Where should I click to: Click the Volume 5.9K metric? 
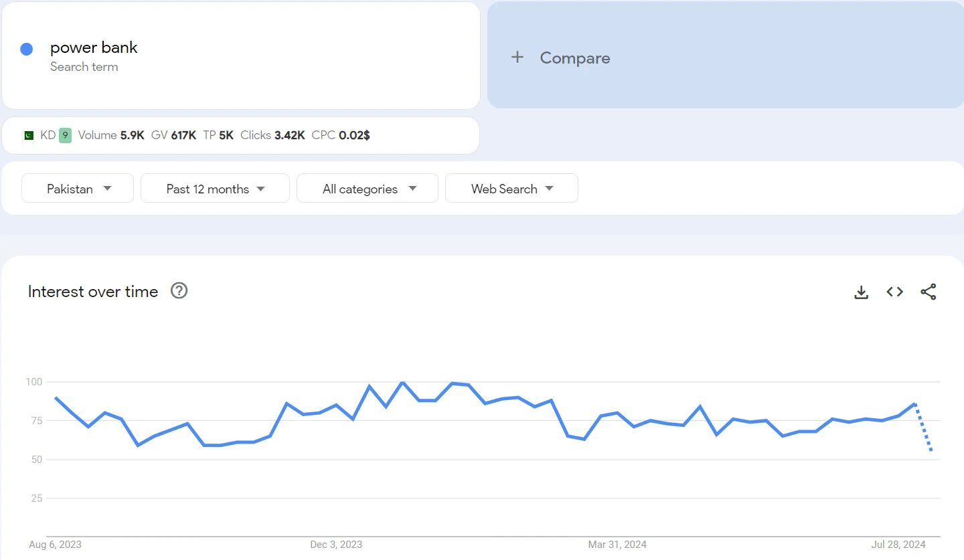click(x=111, y=134)
